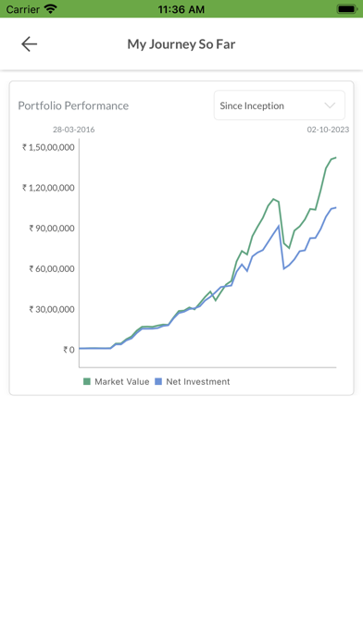Tap the end date 02-10-2023
Screen dimensions: 363x644
point(328,130)
